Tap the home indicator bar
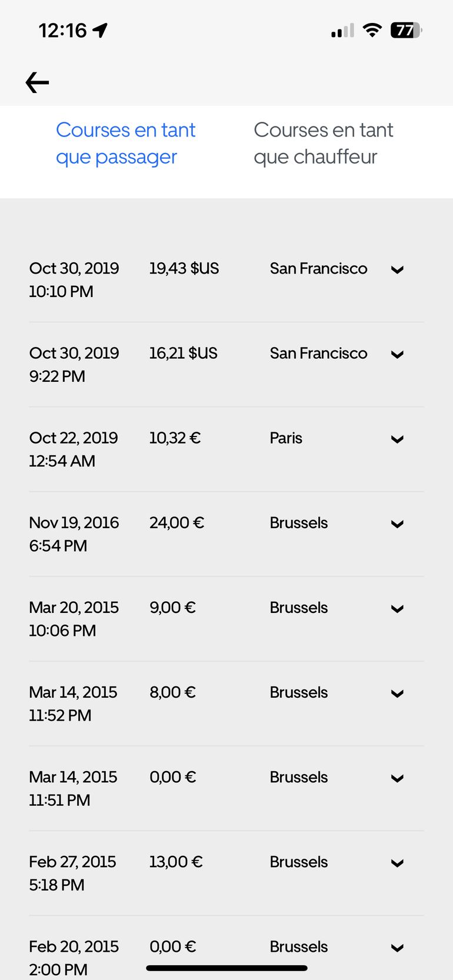Viewport: 453px width, 980px height. click(x=226, y=968)
